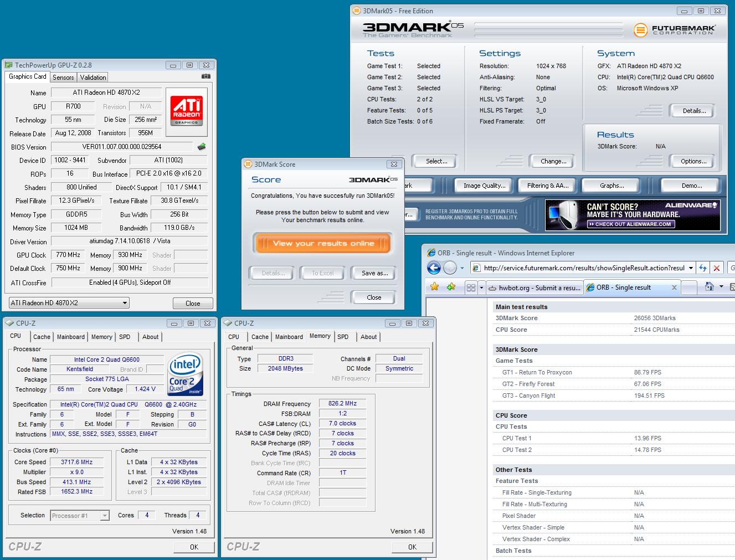Click the Intel Core 2 Quad logo in CPU-Z
Image resolution: width=735 pixels, height=560 pixels.
pos(186,374)
